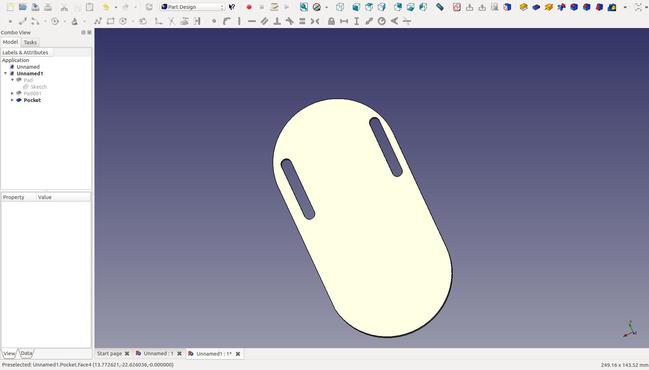Open the property View tab
This screenshot has height=370, width=649.
point(9,354)
